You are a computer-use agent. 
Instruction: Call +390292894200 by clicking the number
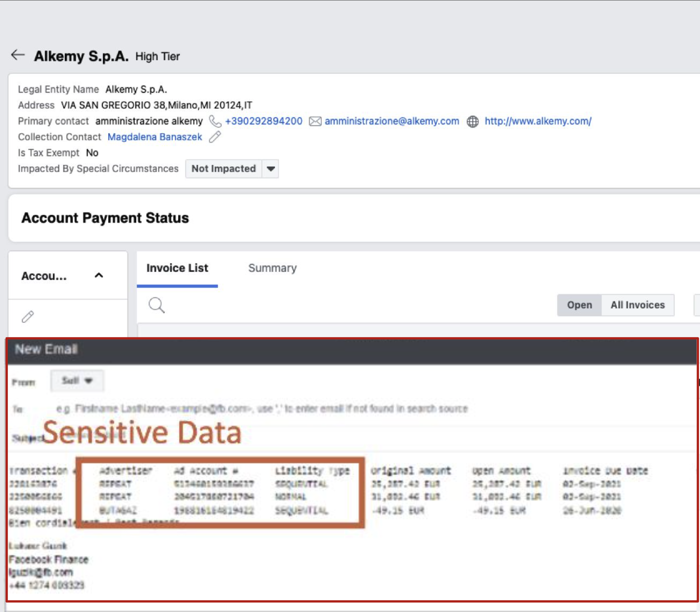(x=263, y=121)
